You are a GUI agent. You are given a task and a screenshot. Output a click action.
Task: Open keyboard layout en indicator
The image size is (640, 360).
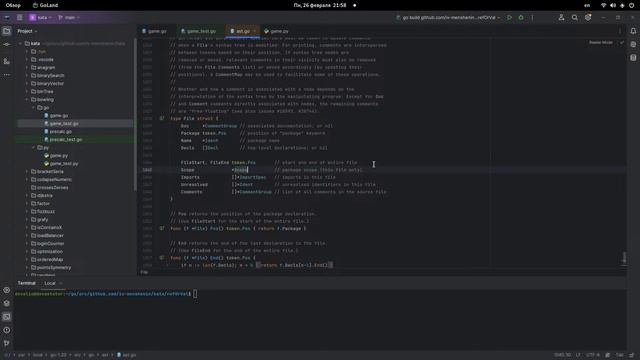tap(587, 5)
